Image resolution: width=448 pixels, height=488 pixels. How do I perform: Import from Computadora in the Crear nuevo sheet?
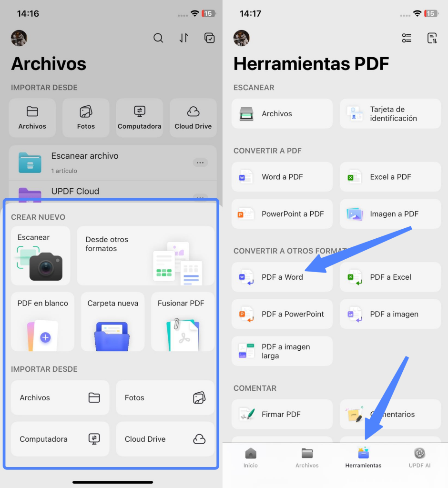(60, 439)
